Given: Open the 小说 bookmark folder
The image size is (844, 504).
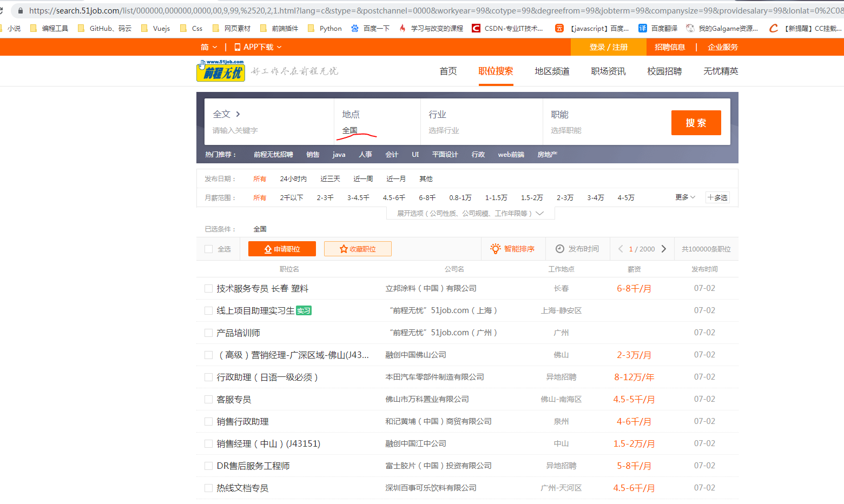Looking at the screenshot, I should pyautogui.click(x=11, y=28).
